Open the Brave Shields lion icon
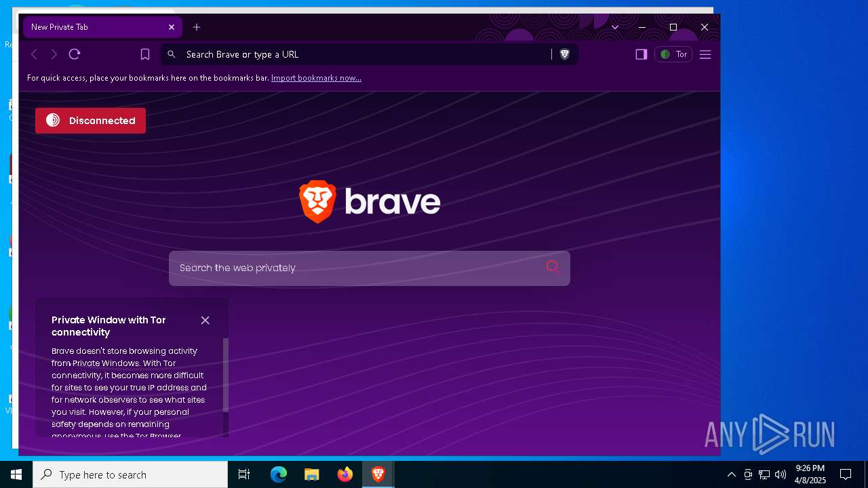 pos(564,54)
